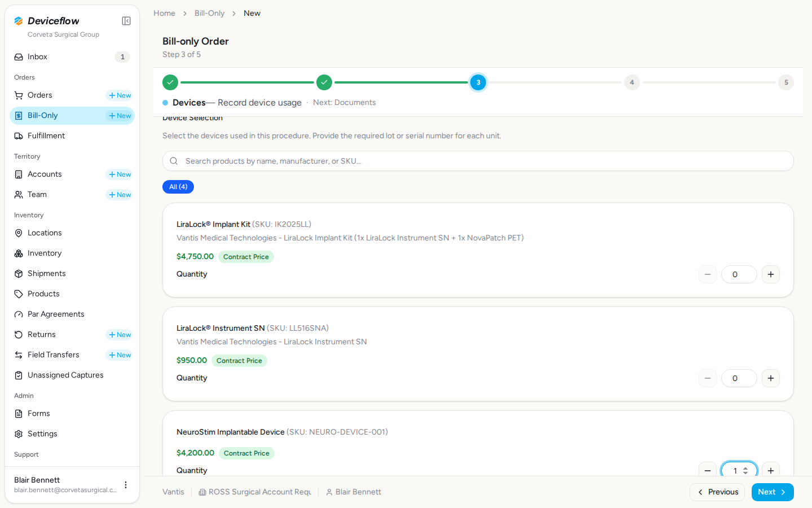Image resolution: width=812 pixels, height=508 pixels.
Task: Open Inventory boxes icon
Action: point(19,253)
